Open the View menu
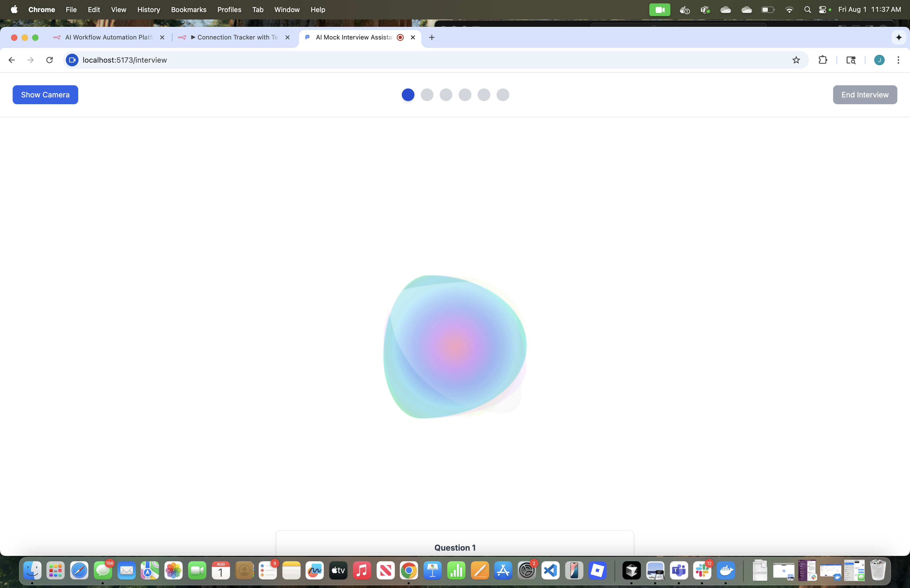 [118, 9]
